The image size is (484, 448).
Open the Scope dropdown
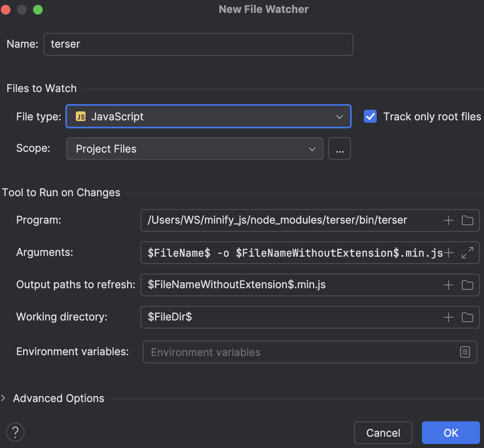tap(312, 149)
